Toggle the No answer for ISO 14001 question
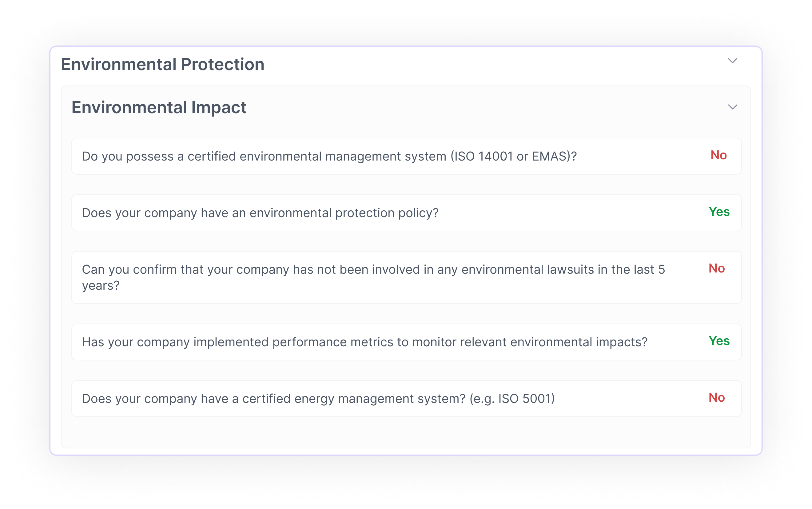The image size is (812, 509). [719, 156]
